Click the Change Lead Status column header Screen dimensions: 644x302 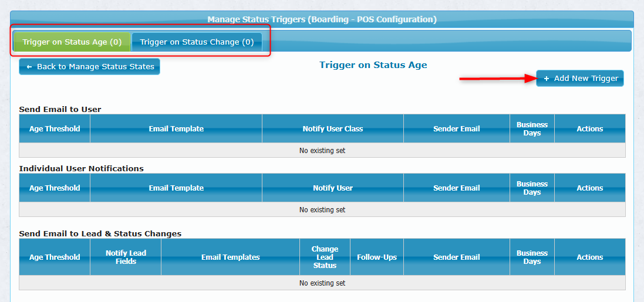(x=325, y=257)
